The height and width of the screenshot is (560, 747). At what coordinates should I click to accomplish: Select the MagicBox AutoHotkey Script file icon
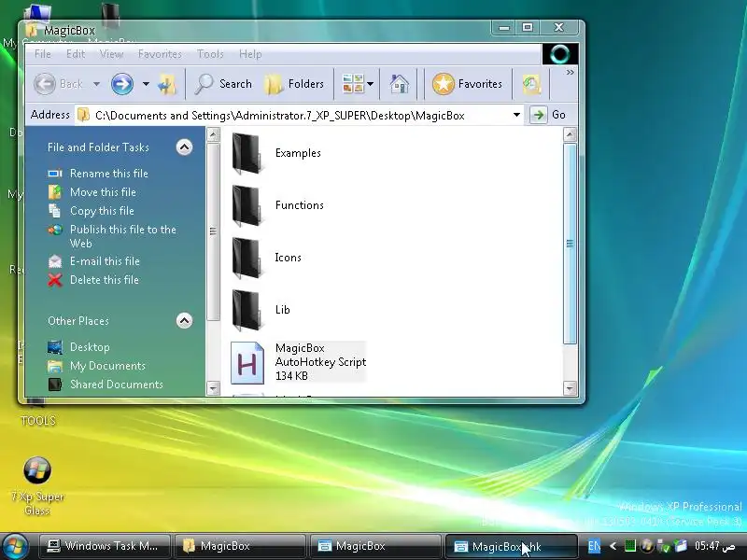(247, 363)
